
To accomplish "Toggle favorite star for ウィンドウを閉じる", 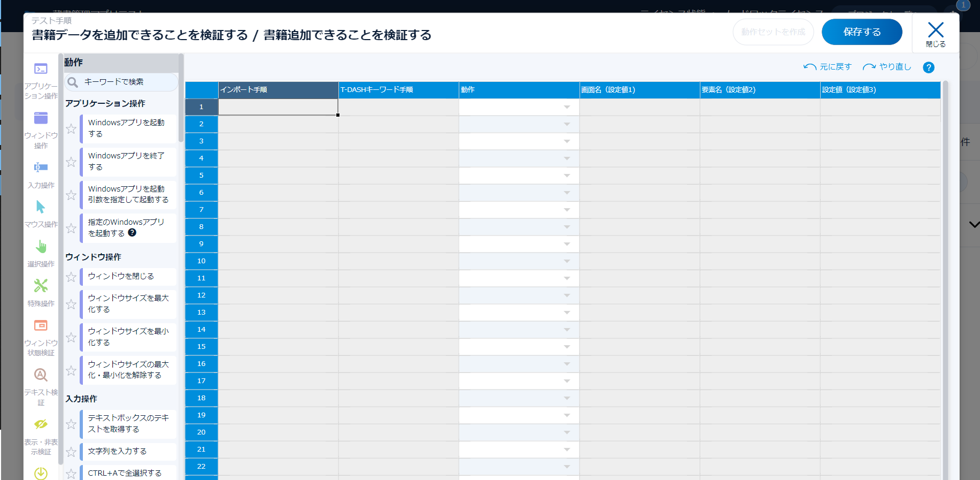I will [71, 277].
